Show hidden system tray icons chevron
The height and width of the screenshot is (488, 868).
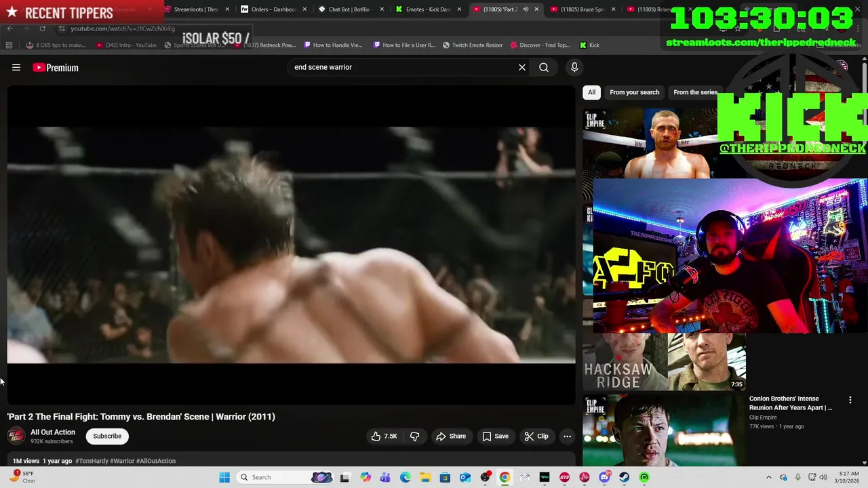point(768,477)
